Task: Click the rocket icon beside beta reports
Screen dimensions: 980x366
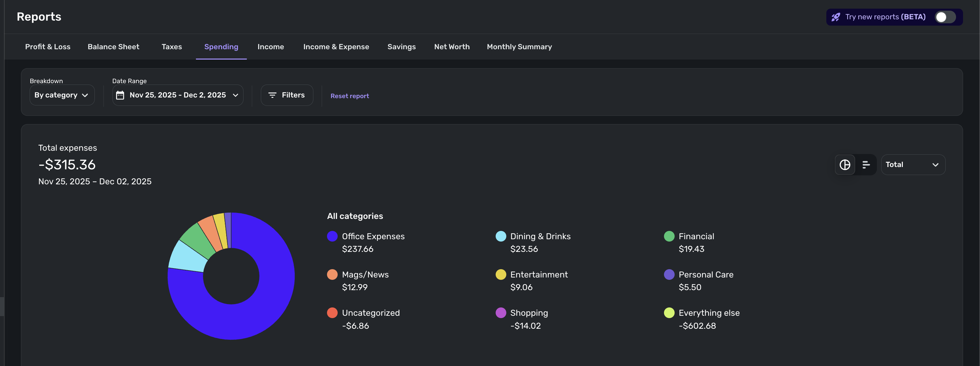Action: 835,17
